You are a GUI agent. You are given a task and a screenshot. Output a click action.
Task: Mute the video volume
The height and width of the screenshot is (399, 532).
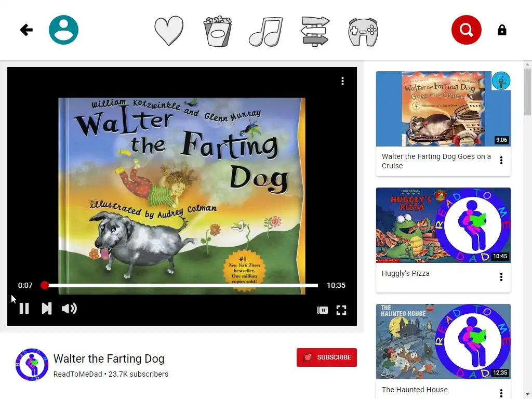(69, 309)
